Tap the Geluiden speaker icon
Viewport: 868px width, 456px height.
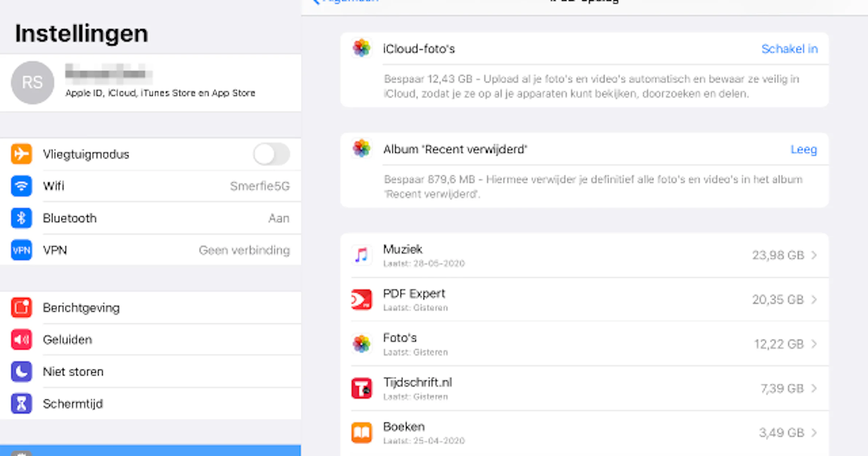pos(21,339)
